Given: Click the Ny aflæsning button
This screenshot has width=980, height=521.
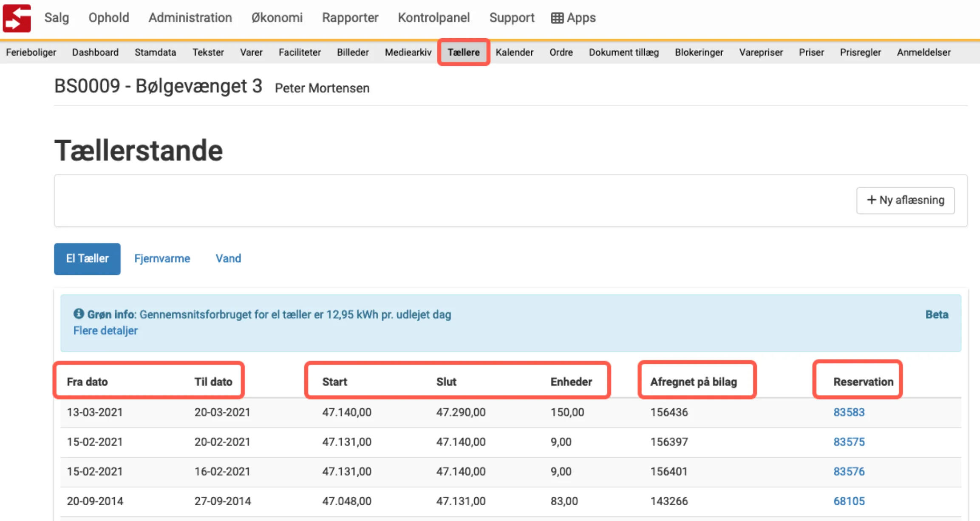Looking at the screenshot, I should point(905,200).
